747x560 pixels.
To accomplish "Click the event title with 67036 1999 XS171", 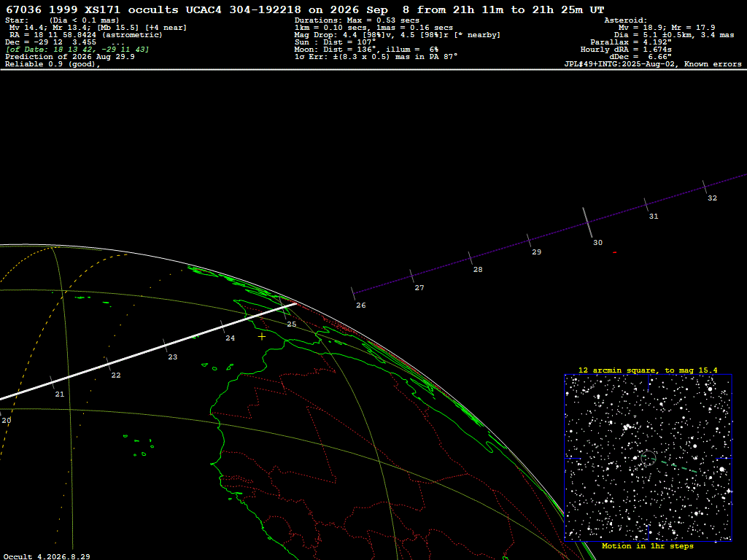I will 305,9.
